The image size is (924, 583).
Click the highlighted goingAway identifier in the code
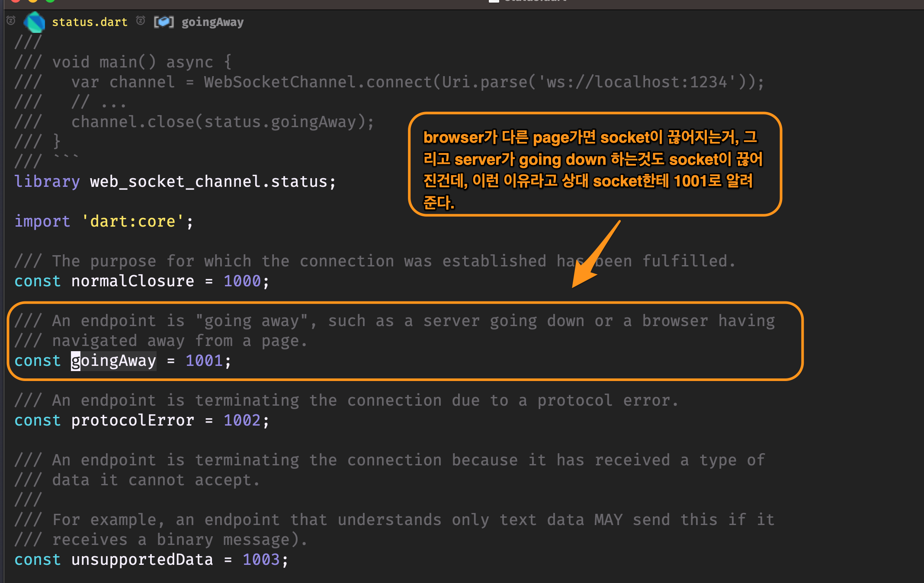[113, 360]
